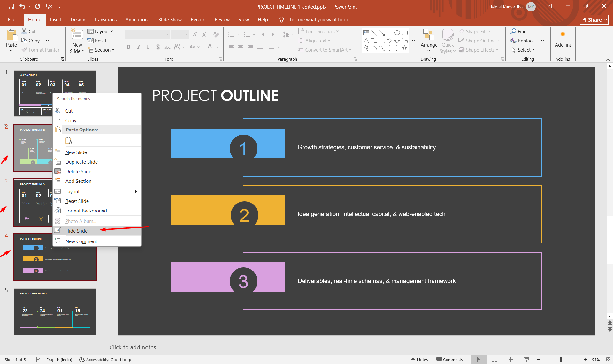
Task: Select the oval shape in shapes gallery
Action: [x=397, y=33]
